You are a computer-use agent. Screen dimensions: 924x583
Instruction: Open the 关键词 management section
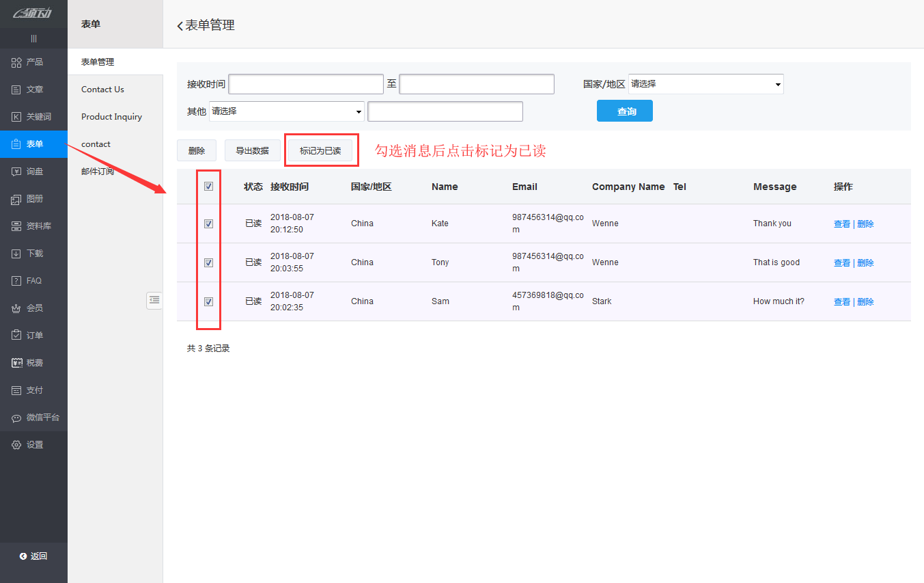pyautogui.click(x=33, y=117)
